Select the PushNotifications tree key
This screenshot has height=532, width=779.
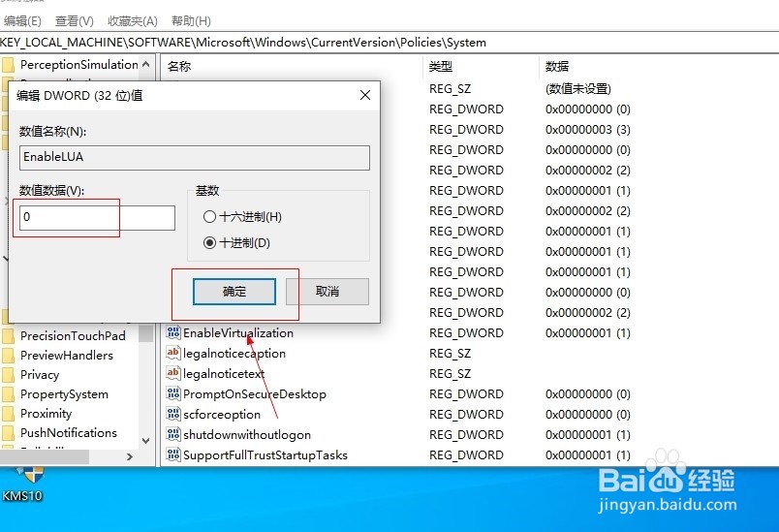point(69,433)
